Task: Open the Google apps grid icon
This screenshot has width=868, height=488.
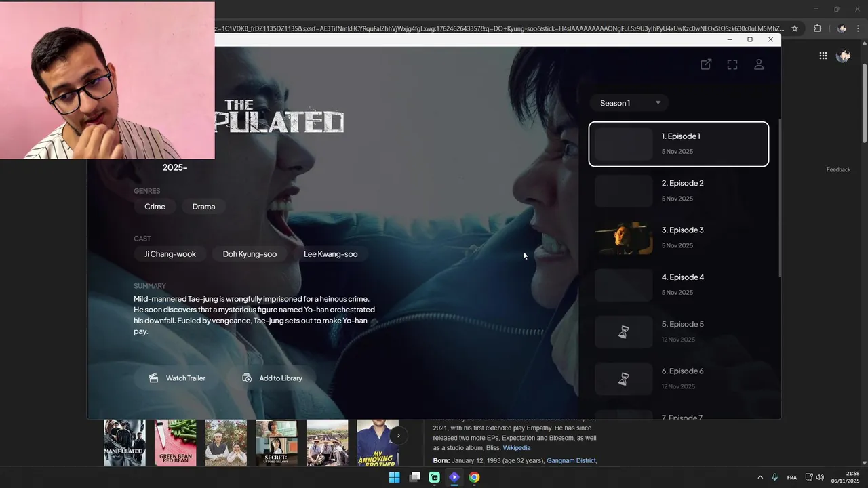Action: click(x=823, y=56)
